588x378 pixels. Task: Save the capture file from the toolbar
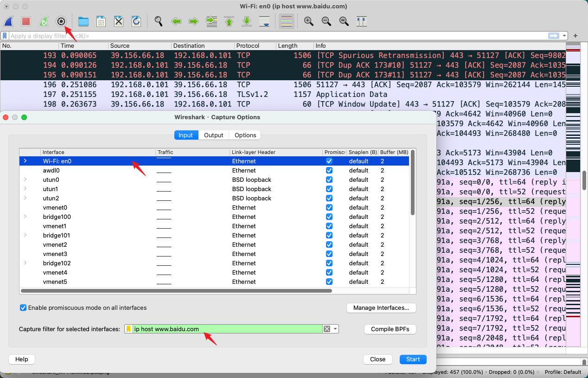click(x=101, y=21)
